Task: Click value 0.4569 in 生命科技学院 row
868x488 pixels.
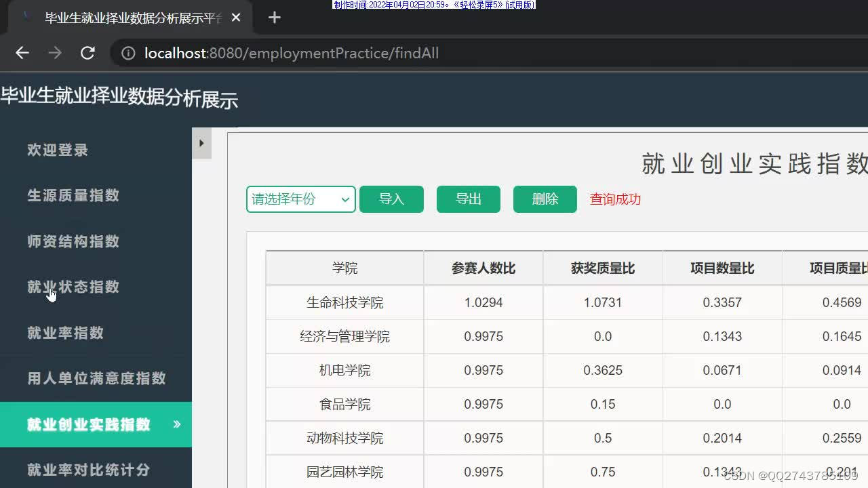Action: [842, 302]
